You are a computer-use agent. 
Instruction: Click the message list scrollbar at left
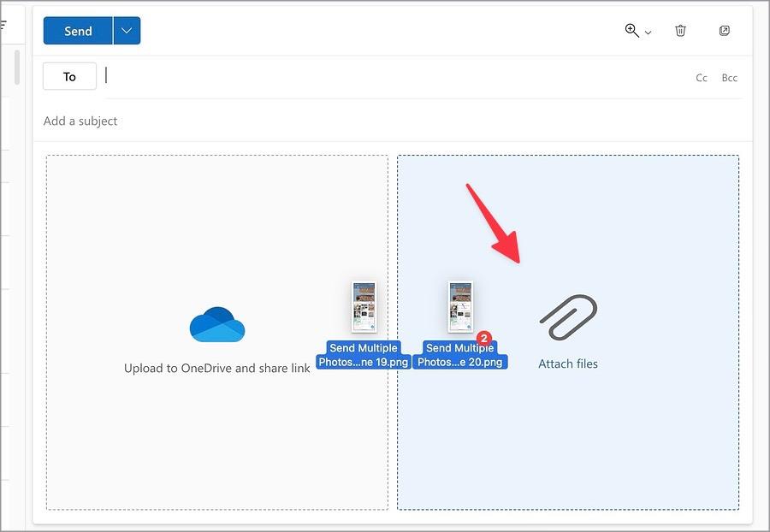[x=17, y=68]
